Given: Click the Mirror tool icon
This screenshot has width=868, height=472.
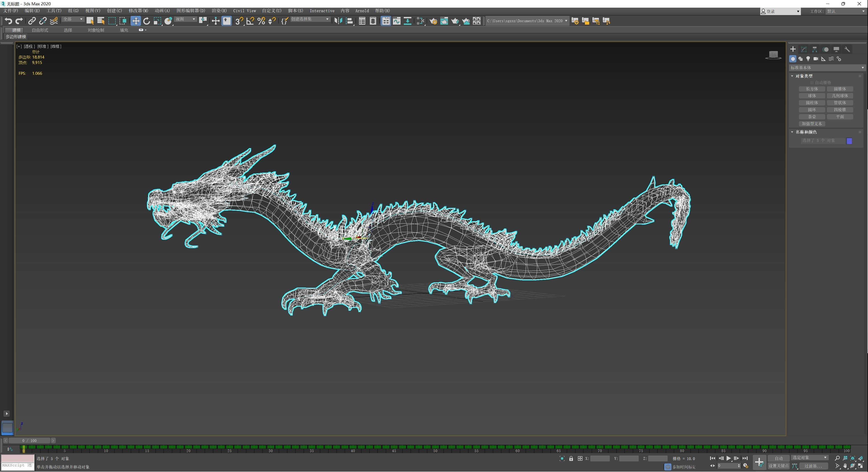Looking at the screenshot, I should click(338, 21).
